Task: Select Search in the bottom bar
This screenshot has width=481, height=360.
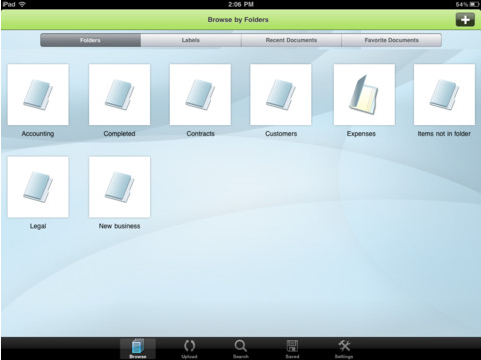Action: click(241, 349)
